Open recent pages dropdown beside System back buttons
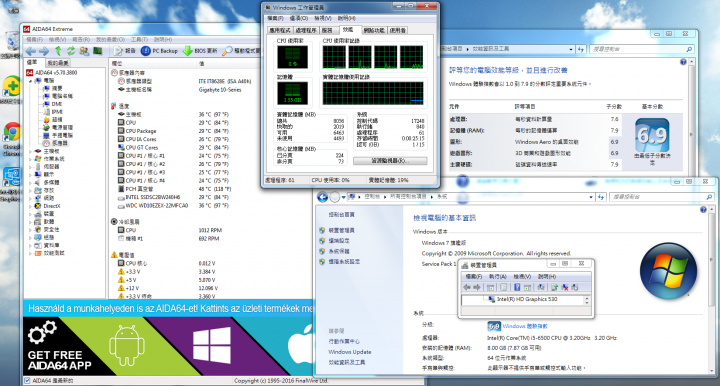Screen dimensions: 720x386 click(343, 197)
